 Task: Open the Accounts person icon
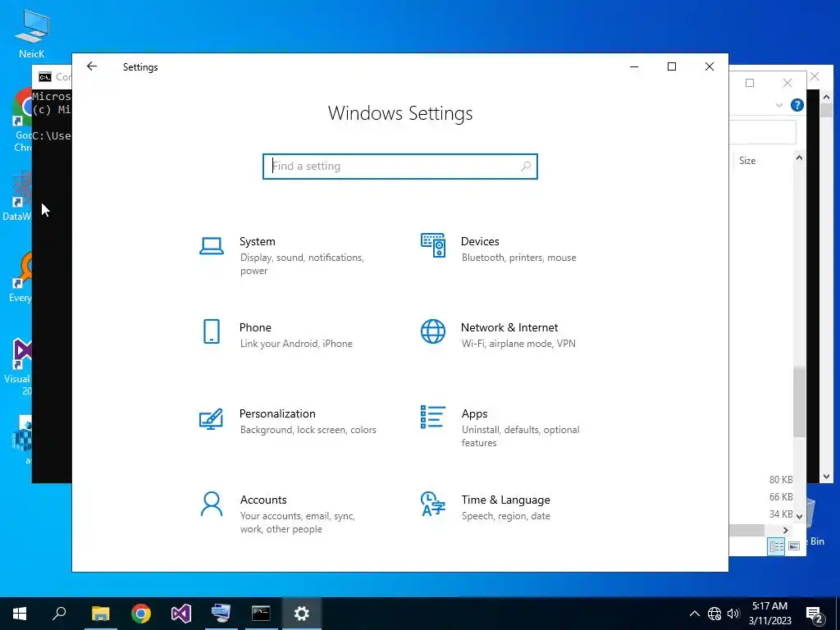[x=212, y=504]
